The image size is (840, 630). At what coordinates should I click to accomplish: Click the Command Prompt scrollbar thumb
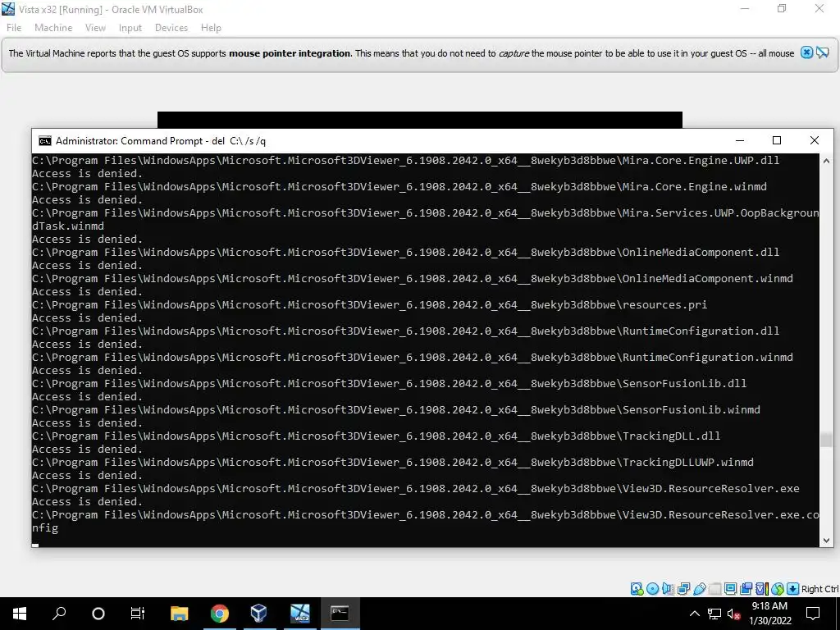[826, 440]
